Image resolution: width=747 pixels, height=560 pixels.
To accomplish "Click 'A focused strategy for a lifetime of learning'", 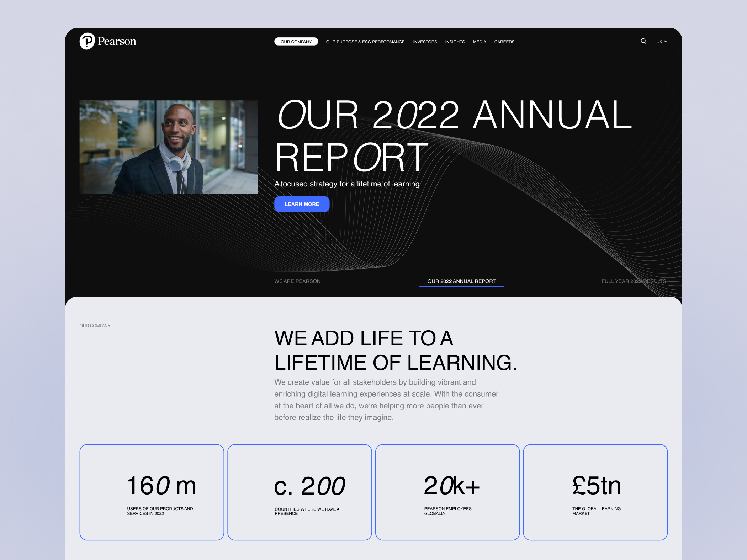I will tap(347, 184).
